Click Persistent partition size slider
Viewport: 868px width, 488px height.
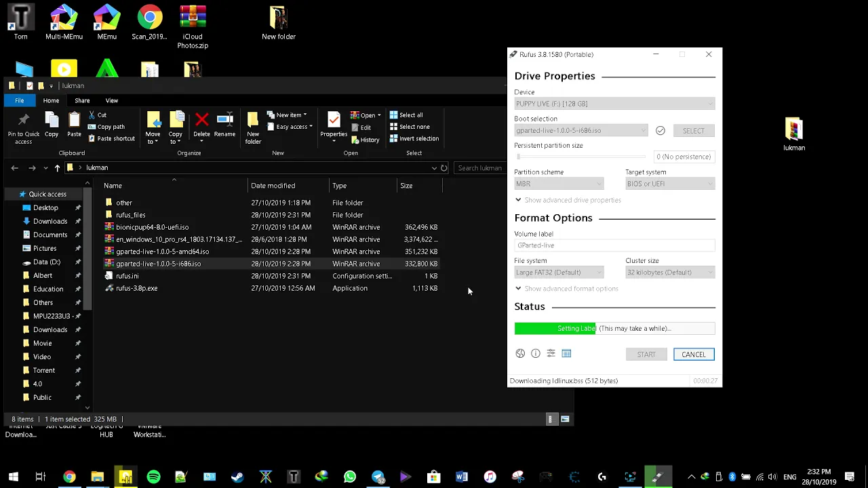click(581, 157)
